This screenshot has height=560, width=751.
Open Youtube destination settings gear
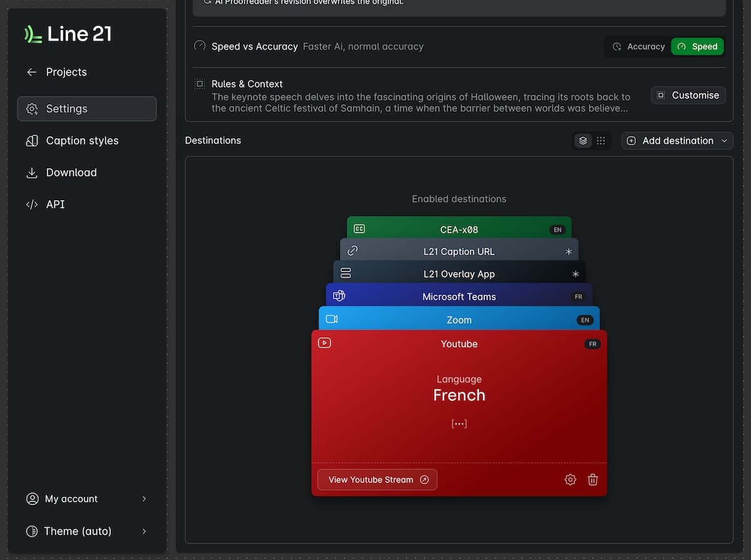(x=570, y=480)
